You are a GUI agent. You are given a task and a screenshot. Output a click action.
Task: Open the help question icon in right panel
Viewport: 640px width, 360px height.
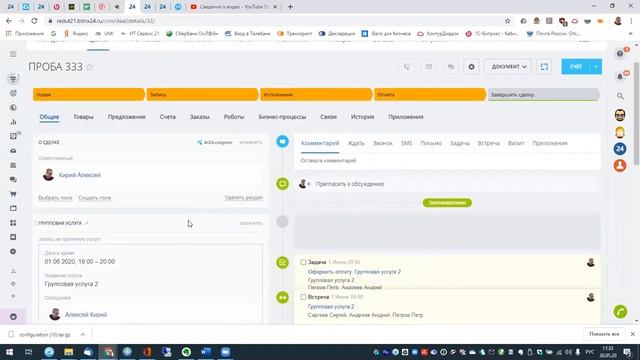click(620, 53)
